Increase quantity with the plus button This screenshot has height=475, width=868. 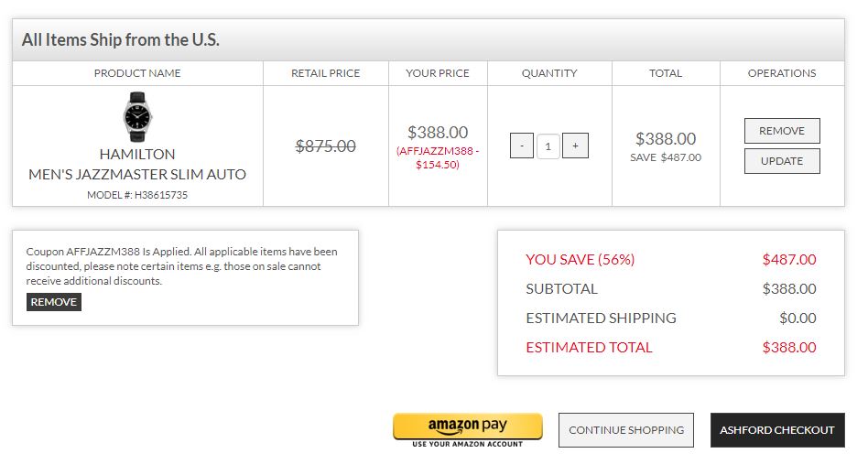575,146
